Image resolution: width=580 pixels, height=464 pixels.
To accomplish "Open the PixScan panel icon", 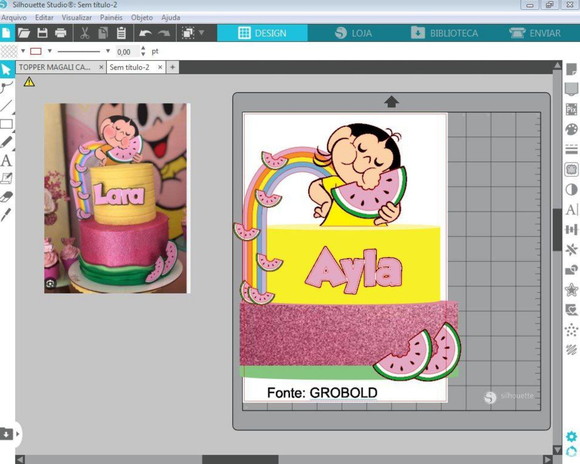I will tap(571, 110).
